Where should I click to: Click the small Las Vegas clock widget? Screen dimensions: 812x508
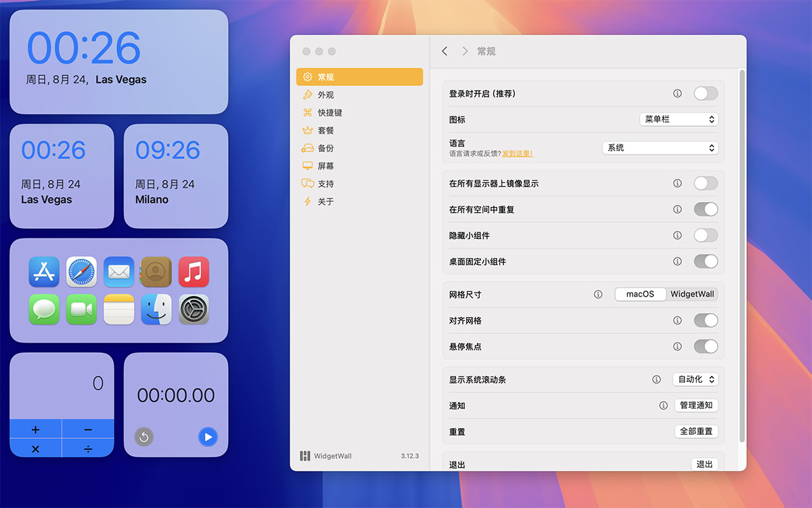62,176
